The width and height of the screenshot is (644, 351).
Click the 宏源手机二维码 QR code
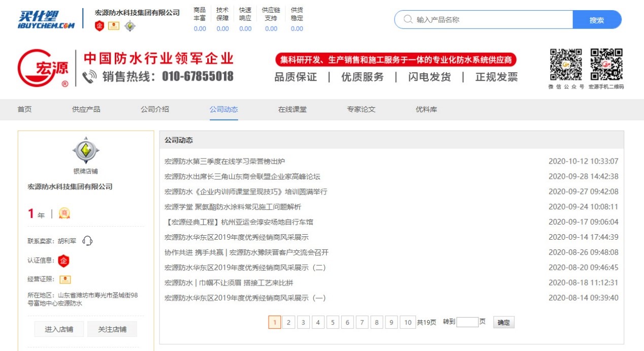click(606, 65)
